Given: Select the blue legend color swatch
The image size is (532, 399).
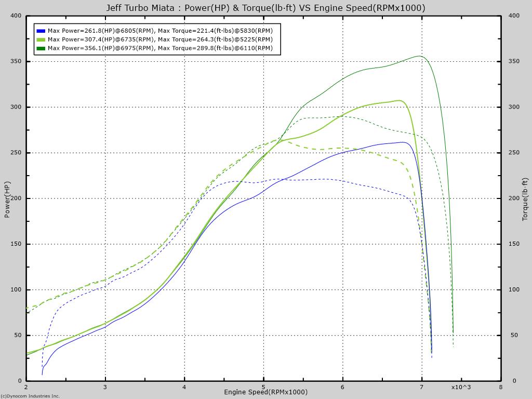Looking at the screenshot, I should tap(41, 31).
